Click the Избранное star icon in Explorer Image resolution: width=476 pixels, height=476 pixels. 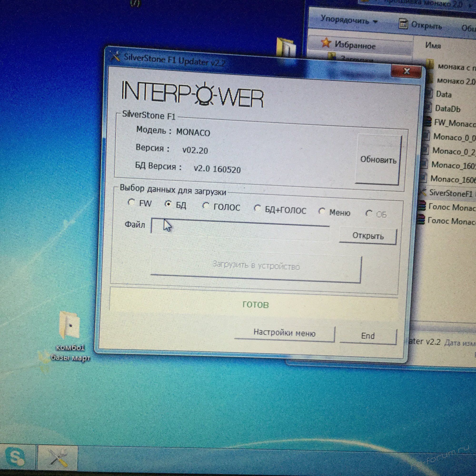[326, 43]
